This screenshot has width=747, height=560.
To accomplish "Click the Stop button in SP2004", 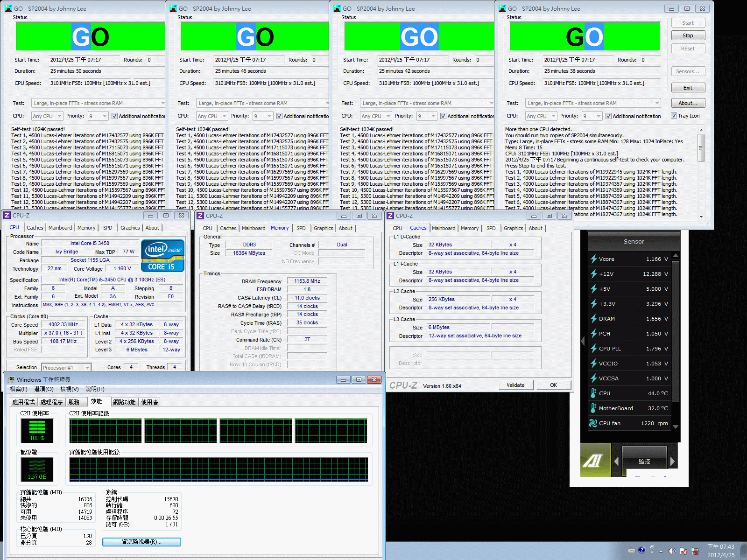I will pos(688,35).
